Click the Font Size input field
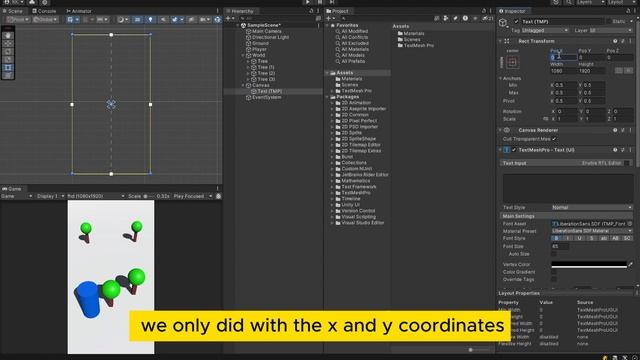640x360 pixels. click(x=560, y=247)
